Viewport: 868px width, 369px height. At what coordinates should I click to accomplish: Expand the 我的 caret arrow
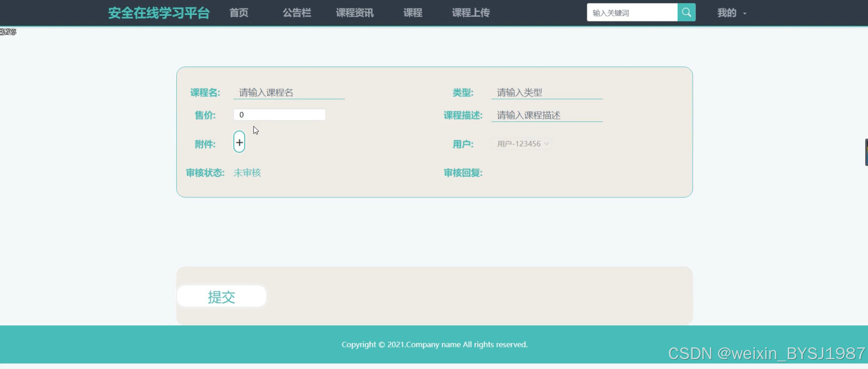pyautogui.click(x=745, y=14)
